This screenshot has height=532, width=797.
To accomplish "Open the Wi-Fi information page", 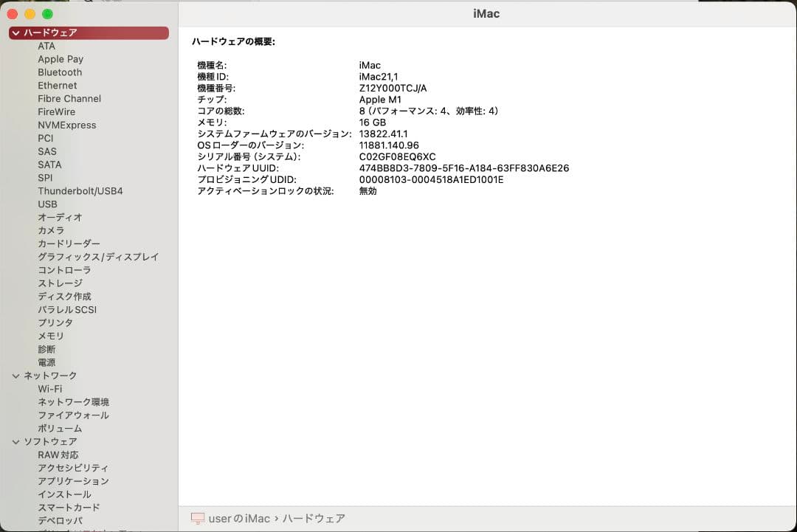I will point(49,389).
